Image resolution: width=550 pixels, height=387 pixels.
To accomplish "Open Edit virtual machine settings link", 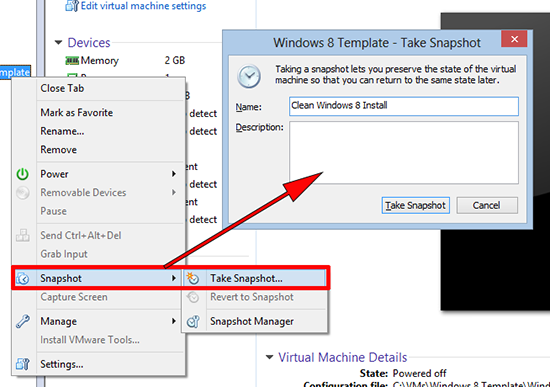I will click(x=143, y=6).
